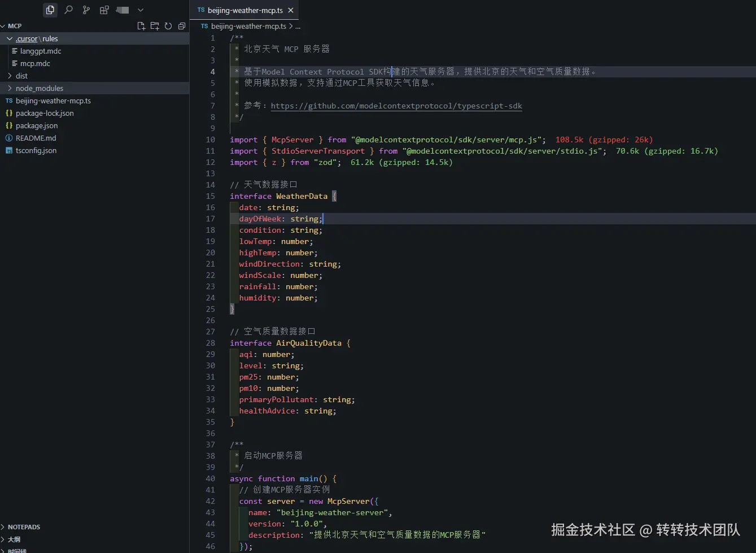This screenshot has height=553, width=756.
Task: Click the README.md info icon
Action: pos(9,138)
